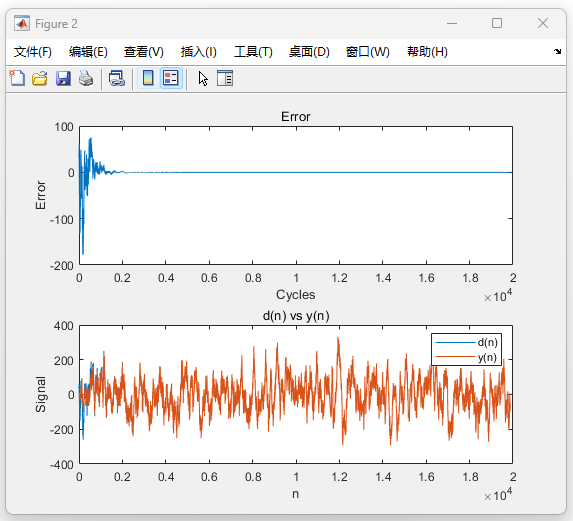
Task: Toggle Insert Colorbar toolbar button
Action: coord(148,78)
